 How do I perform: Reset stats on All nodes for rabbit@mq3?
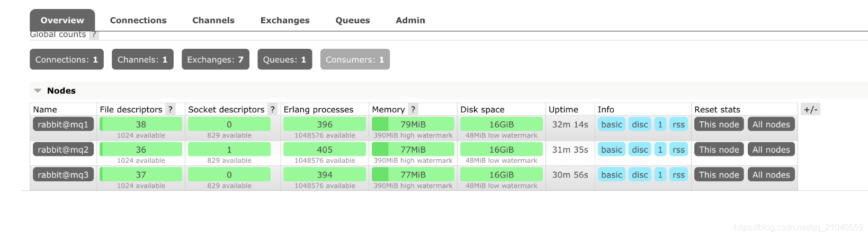[771, 174]
